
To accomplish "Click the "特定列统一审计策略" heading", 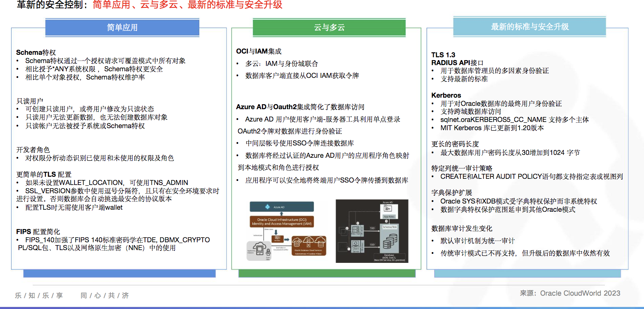I will 462,168.
